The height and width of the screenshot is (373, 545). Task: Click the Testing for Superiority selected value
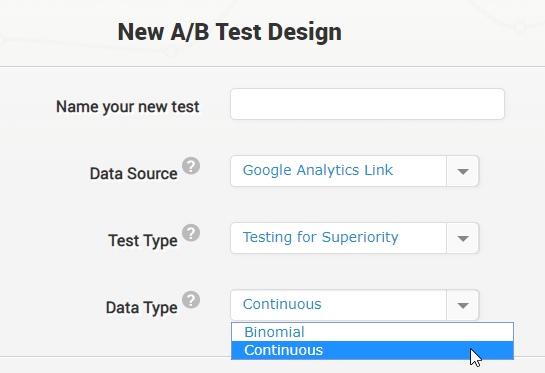320,237
